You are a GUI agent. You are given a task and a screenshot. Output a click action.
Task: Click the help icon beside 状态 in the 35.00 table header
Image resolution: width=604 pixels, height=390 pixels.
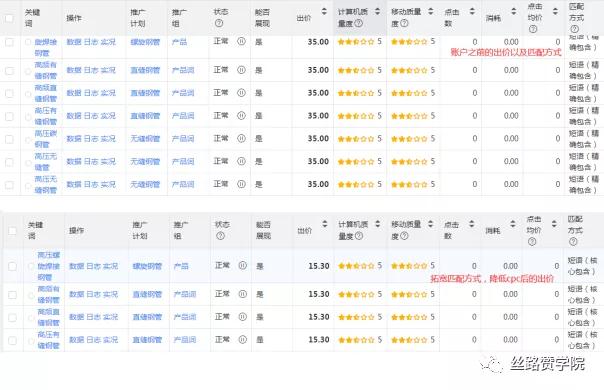click(219, 23)
